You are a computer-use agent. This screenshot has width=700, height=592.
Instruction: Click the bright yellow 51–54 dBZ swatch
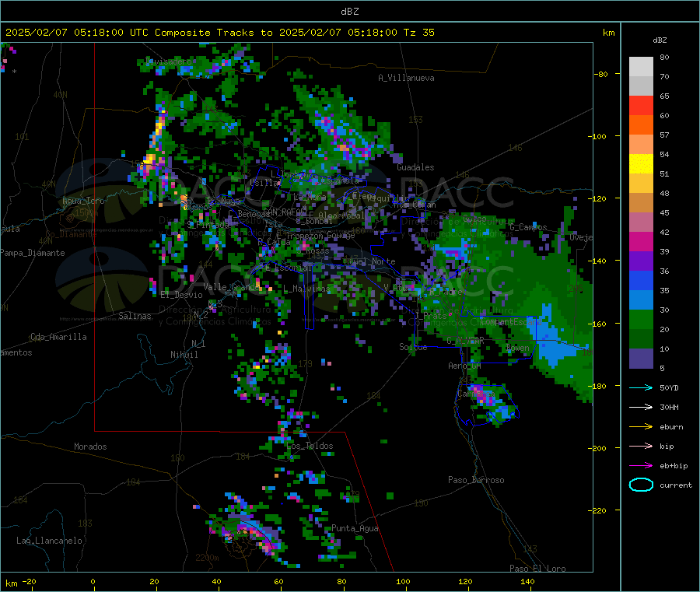click(641, 164)
